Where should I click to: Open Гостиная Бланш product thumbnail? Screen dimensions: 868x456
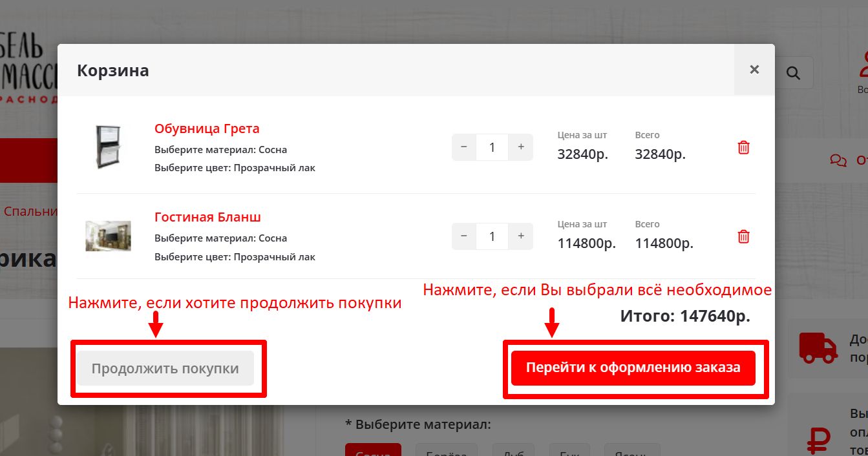[x=109, y=236]
